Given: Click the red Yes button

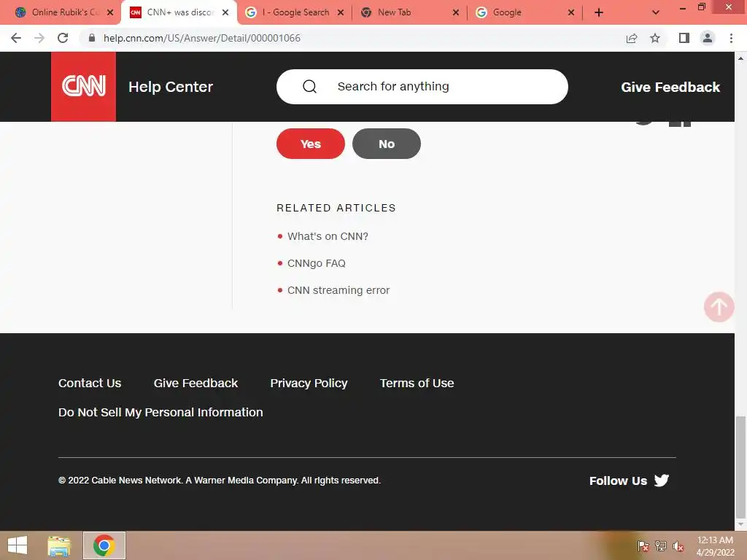Looking at the screenshot, I should pos(311,144).
